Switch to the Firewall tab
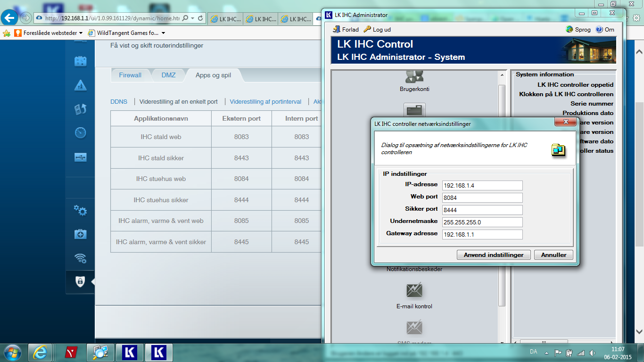644x362 pixels. tap(130, 75)
